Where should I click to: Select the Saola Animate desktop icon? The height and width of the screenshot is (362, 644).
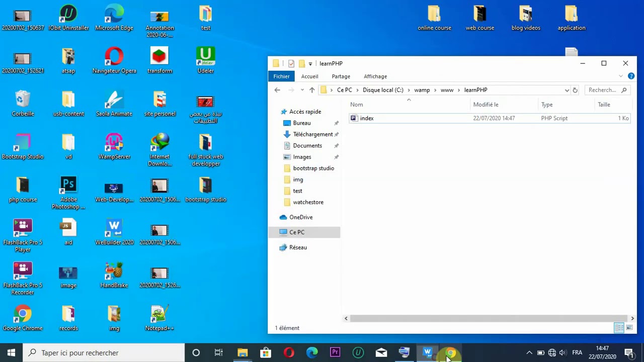(114, 103)
